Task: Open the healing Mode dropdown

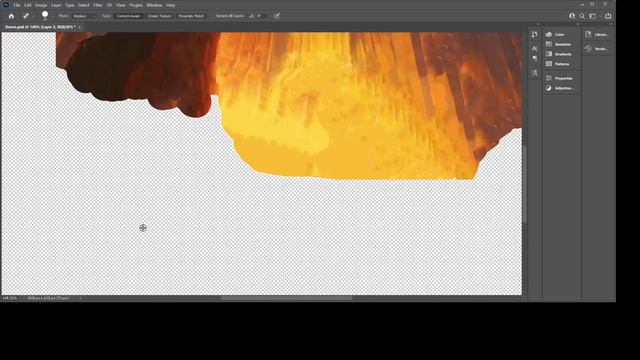Action: 84,16
